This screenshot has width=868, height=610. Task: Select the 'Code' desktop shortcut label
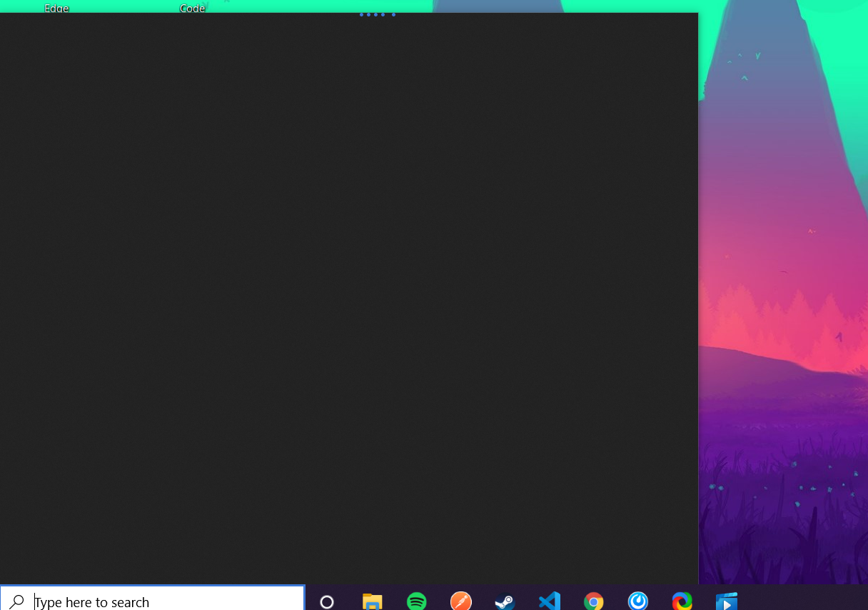192,9
